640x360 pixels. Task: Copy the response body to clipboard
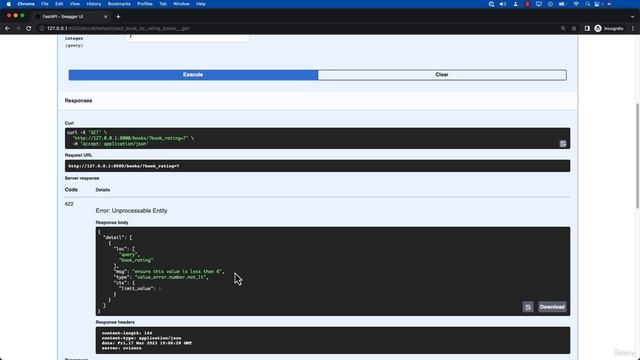click(x=528, y=307)
